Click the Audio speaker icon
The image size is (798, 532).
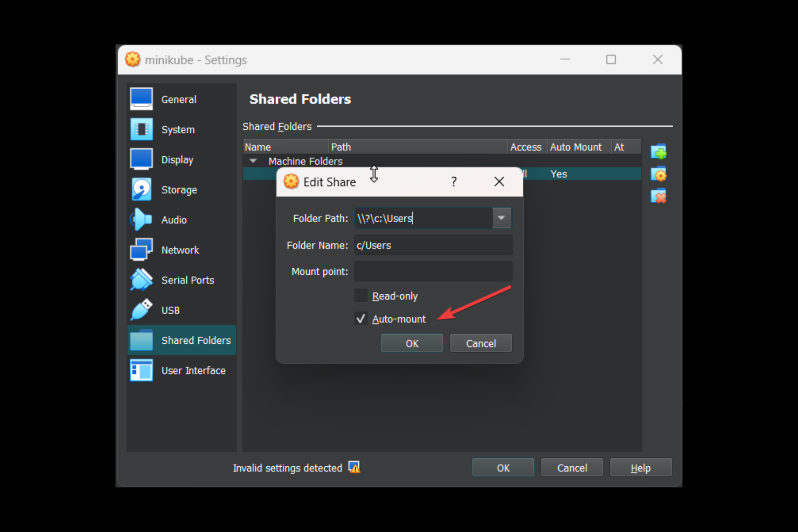point(141,219)
